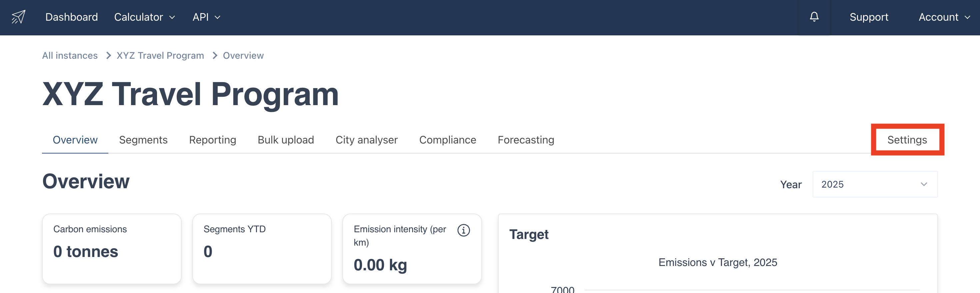Open the Settings tab

[907, 140]
